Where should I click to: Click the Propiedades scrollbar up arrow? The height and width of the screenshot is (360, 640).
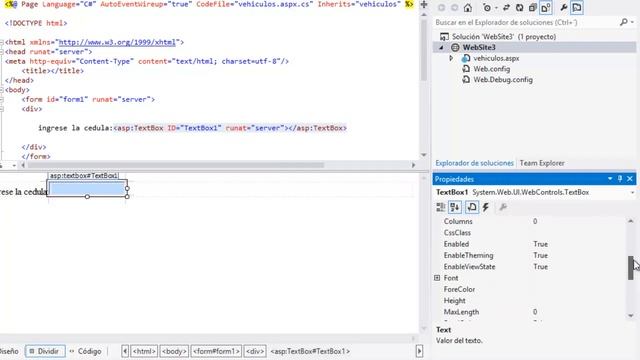pos(631,221)
